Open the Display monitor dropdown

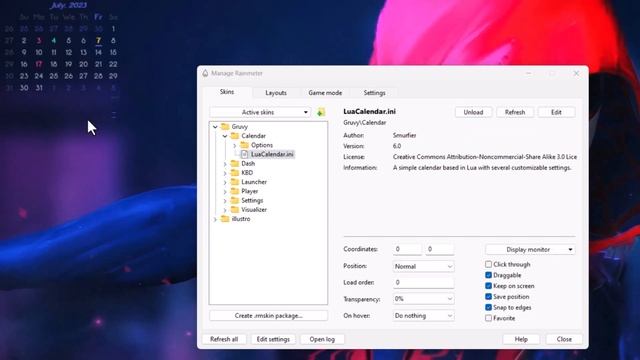point(530,249)
